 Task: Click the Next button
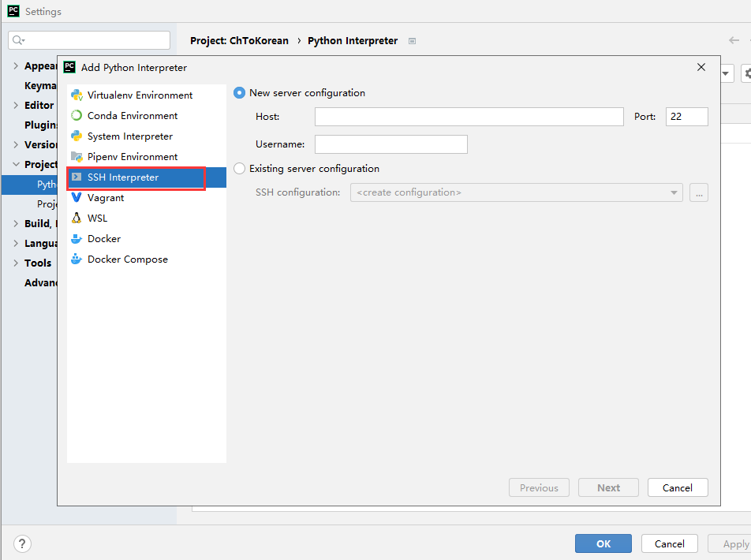tap(608, 487)
